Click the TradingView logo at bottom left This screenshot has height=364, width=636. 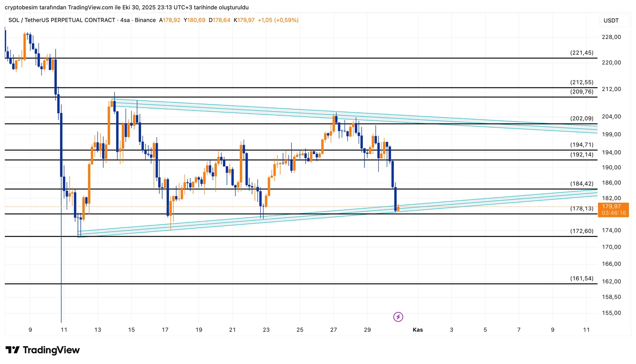pos(43,350)
